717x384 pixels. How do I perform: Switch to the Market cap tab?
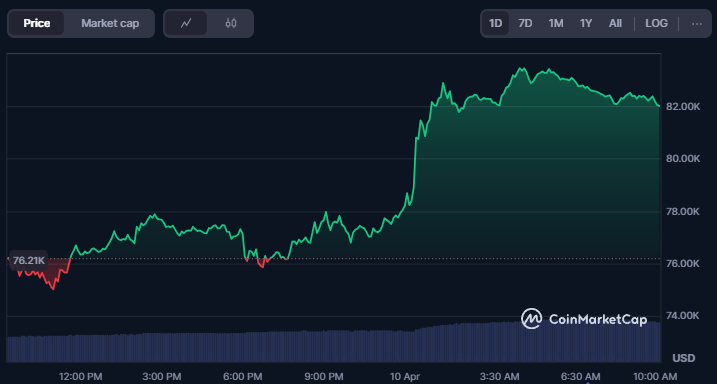tap(110, 23)
